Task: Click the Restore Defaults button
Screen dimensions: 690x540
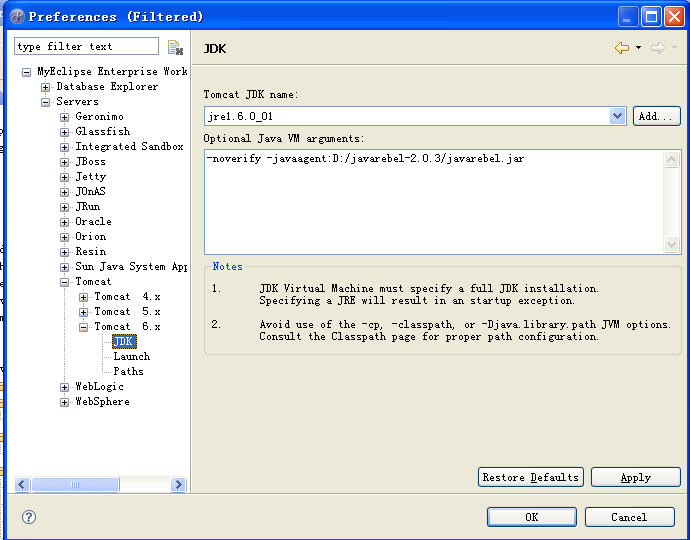Action: pyautogui.click(x=531, y=477)
